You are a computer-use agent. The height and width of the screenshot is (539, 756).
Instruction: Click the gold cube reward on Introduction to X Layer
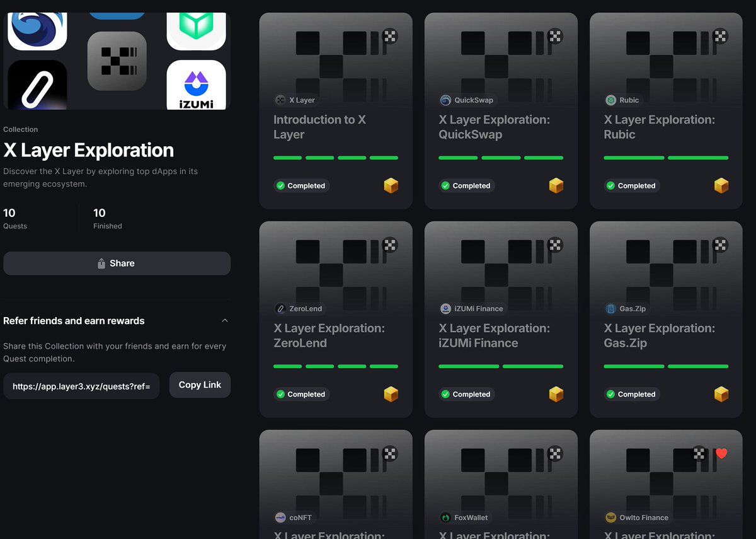tap(391, 185)
